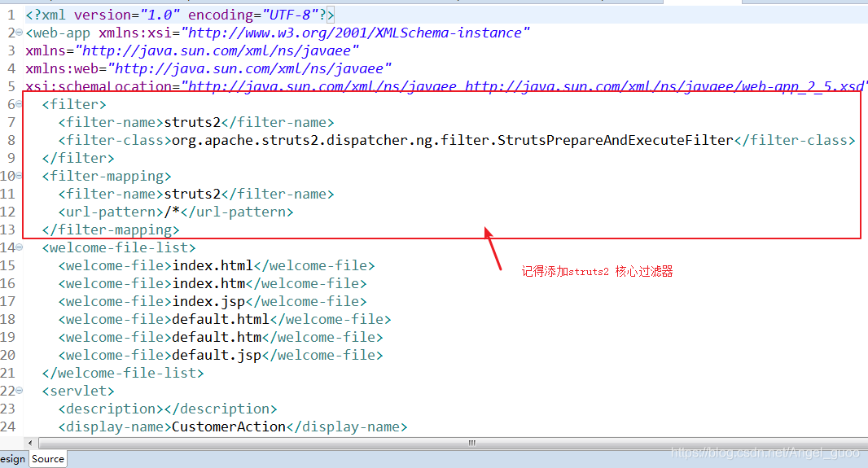This screenshot has height=468, width=868.
Task: Click the xmlns javaee URL on line 3
Action: click(x=217, y=51)
